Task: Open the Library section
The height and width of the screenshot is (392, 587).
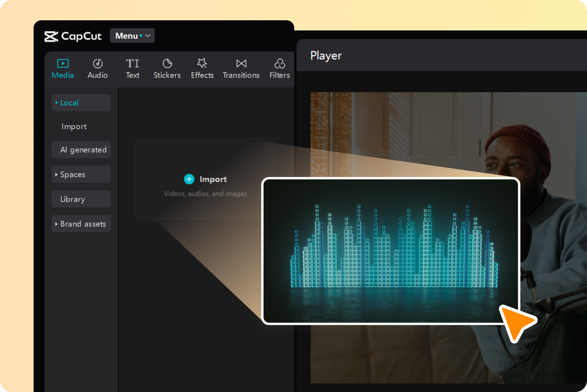Action: coord(81,199)
